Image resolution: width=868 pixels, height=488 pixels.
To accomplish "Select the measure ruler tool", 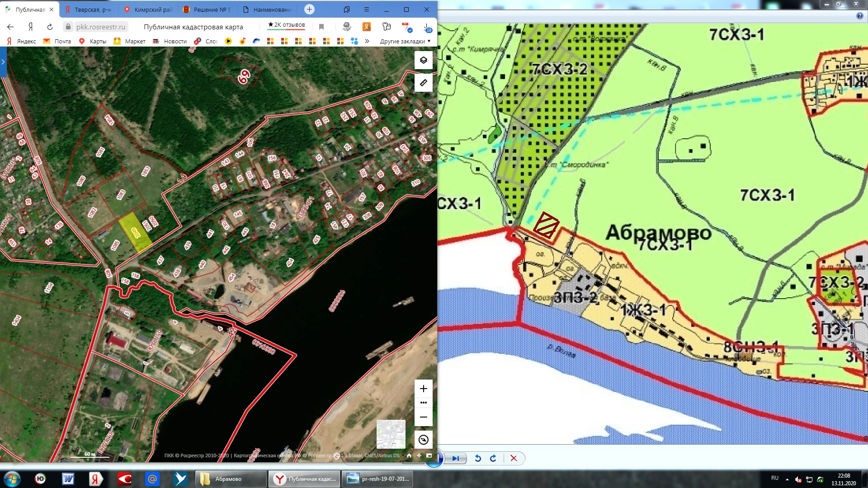I will pyautogui.click(x=423, y=83).
